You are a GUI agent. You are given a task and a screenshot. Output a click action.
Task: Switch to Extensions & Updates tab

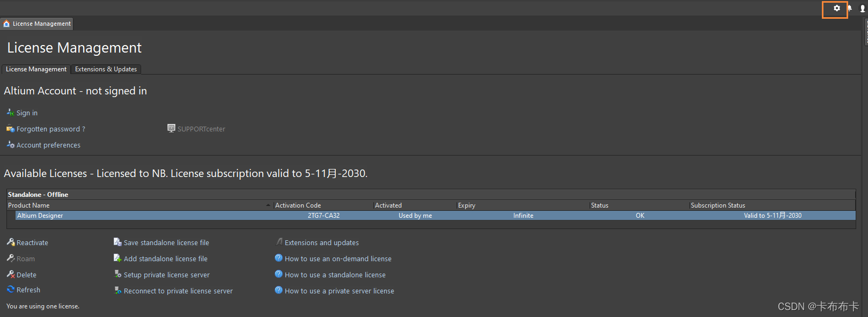pyautogui.click(x=106, y=69)
